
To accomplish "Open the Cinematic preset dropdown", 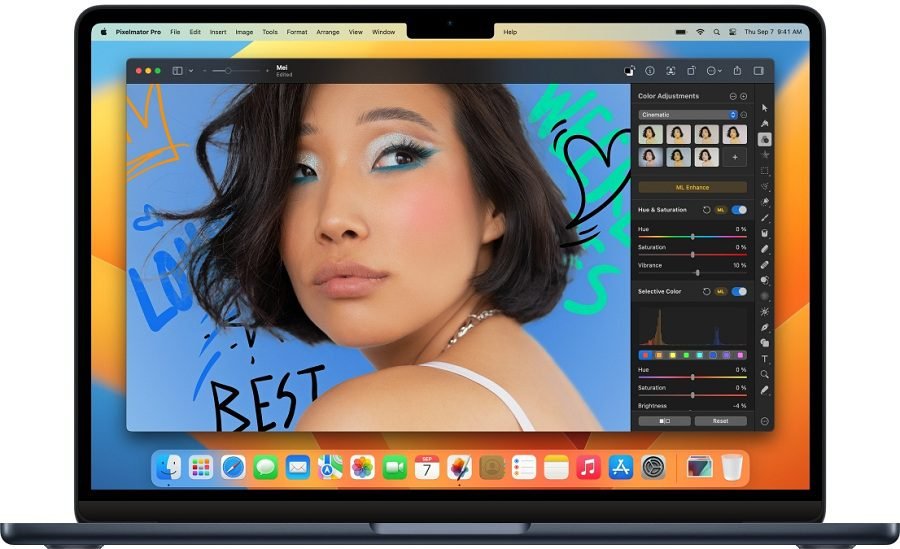I will pyautogui.click(x=688, y=115).
